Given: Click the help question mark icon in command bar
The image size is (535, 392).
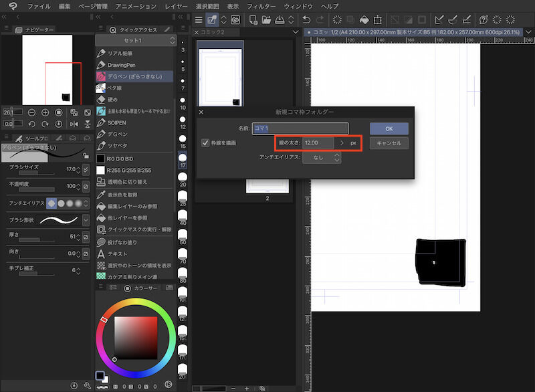Looking at the screenshot, I should click(483, 20).
